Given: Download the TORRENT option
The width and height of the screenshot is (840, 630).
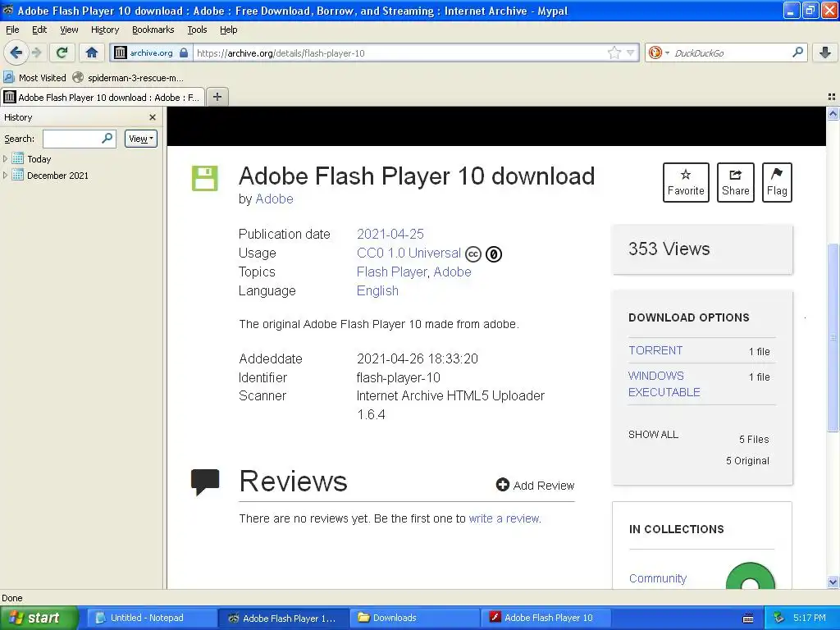Looking at the screenshot, I should point(655,350).
